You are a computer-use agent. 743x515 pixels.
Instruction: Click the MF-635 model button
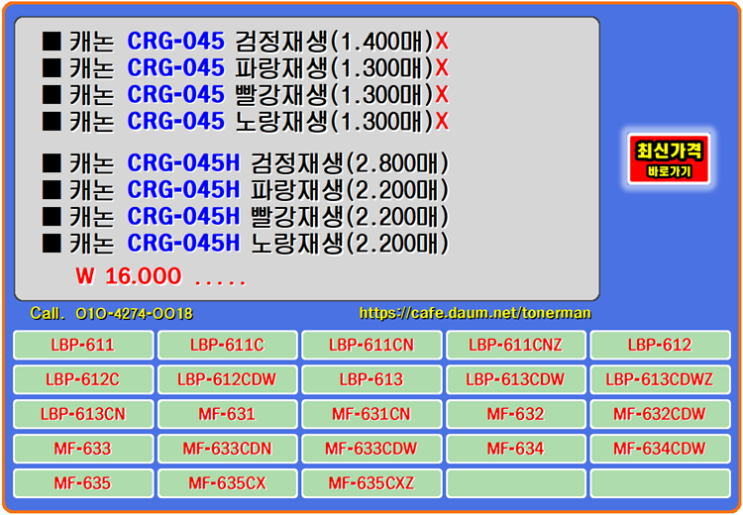(x=83, y=483)
